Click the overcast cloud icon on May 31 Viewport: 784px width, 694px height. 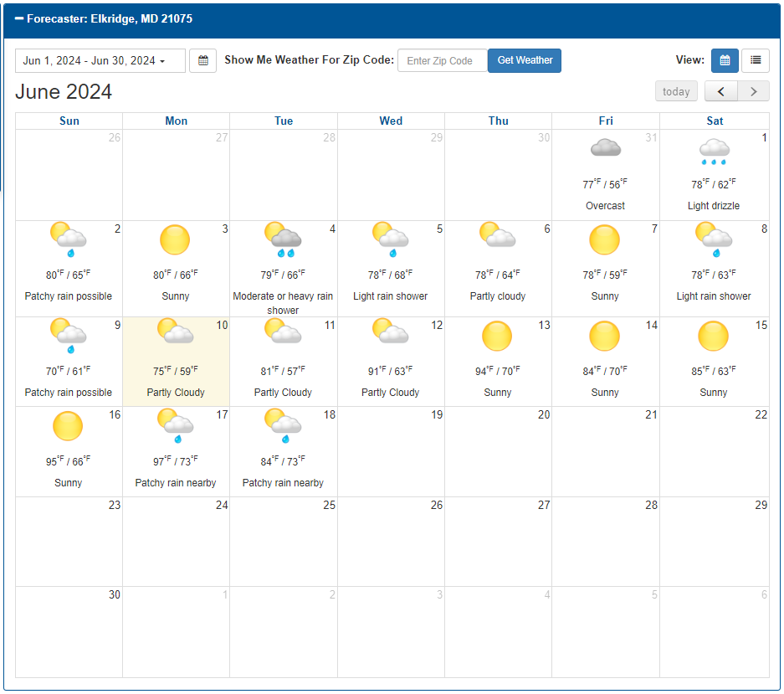606,147
